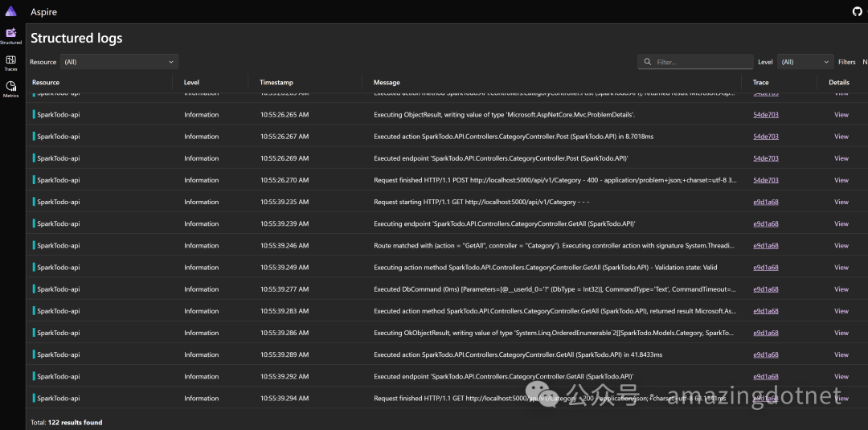View details for the 10:55:39.286 AM log
The image size is (868, 430).
point(841,333)
